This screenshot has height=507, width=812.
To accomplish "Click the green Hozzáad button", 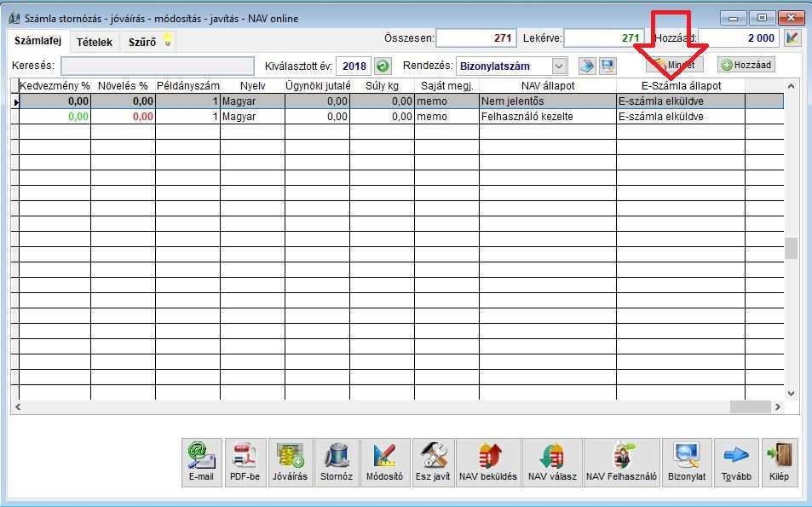I will pos(746,65).
